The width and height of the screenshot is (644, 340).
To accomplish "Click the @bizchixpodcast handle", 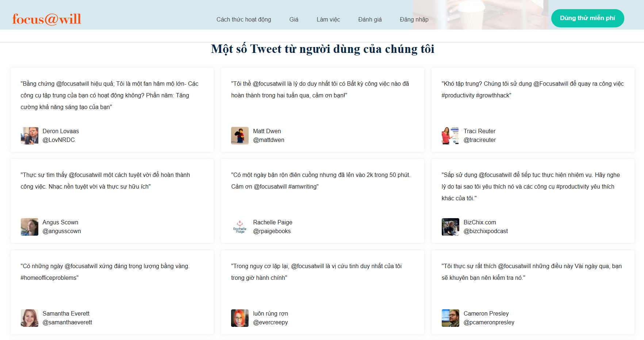I will tap(486, 231).
